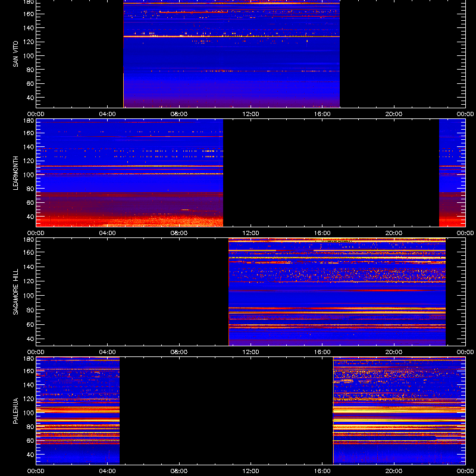Click 12:00 time label under Palehua panel
The height and width of the screenshot is (476, 476).
coord(250,471)
